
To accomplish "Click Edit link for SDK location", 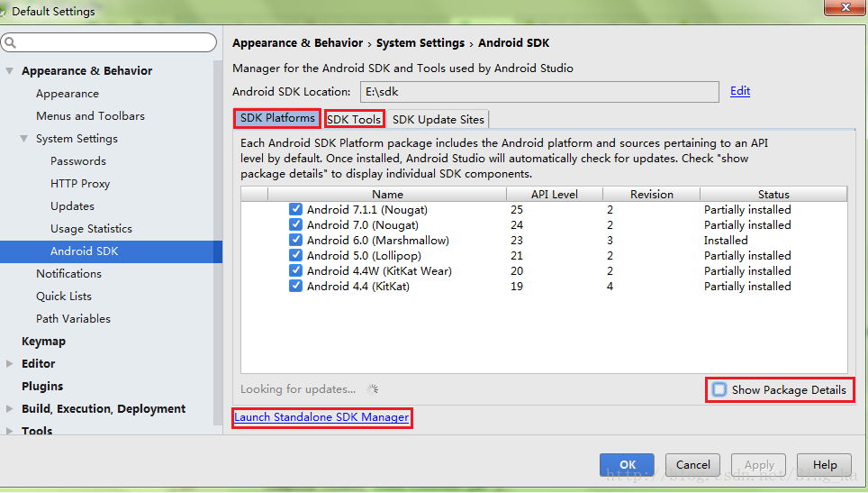I will tap(739, 91).
